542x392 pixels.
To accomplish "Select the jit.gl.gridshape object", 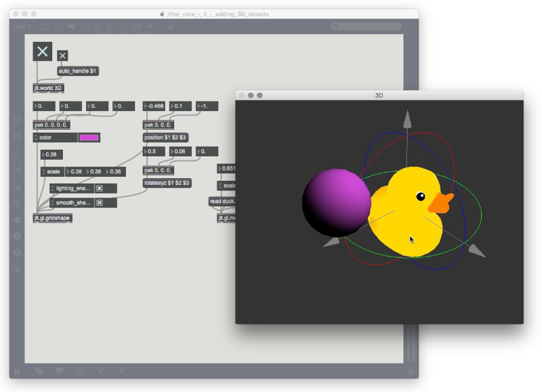I will (x=52, y=218).
